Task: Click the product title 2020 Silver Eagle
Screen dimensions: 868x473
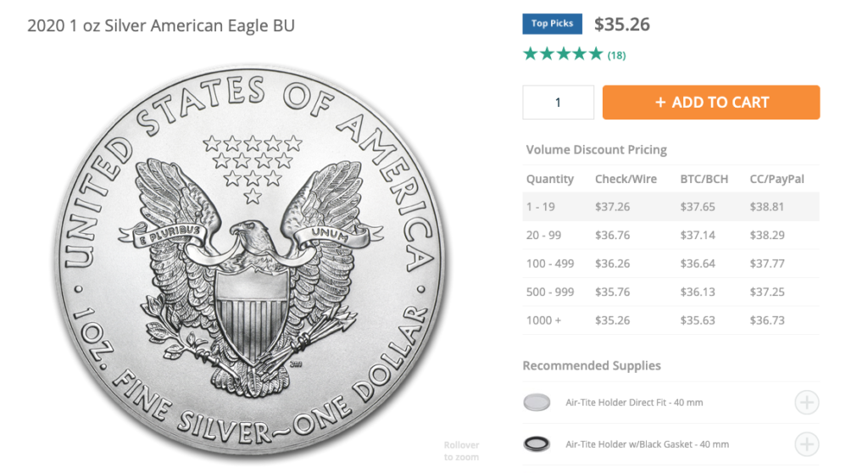Action: (x=161, y=25)
